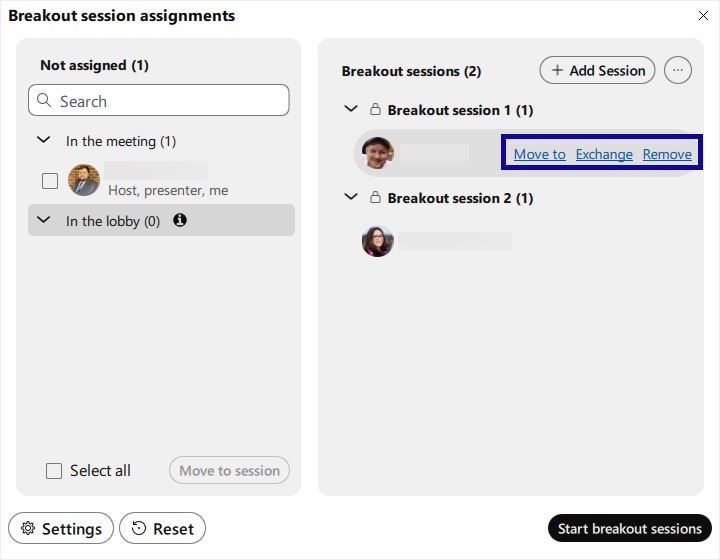Click in the Search input field
This screenshot has width=720, height=560.
click(x=159, y=100)
